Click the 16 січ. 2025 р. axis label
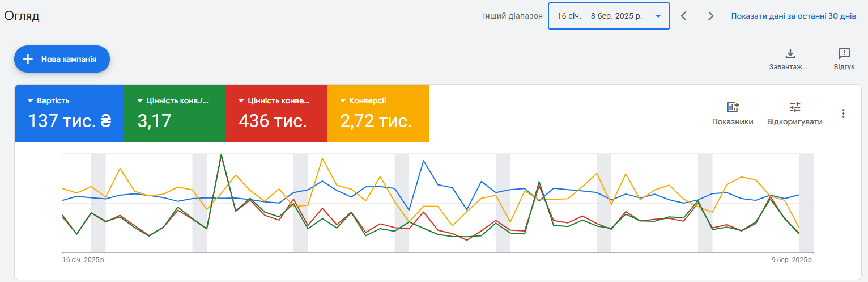This screenshot has height=282, width=868. tap(84, 260)
